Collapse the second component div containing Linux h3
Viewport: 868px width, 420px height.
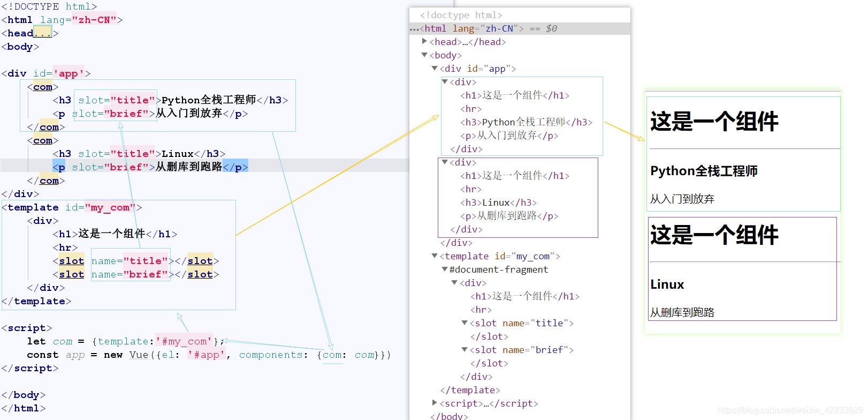click(x=445, y=162)
